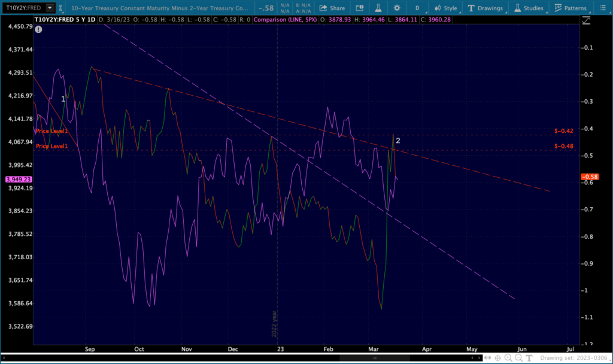
Task: Click the text T tool icon at bottom
Action: click(529, 358)
